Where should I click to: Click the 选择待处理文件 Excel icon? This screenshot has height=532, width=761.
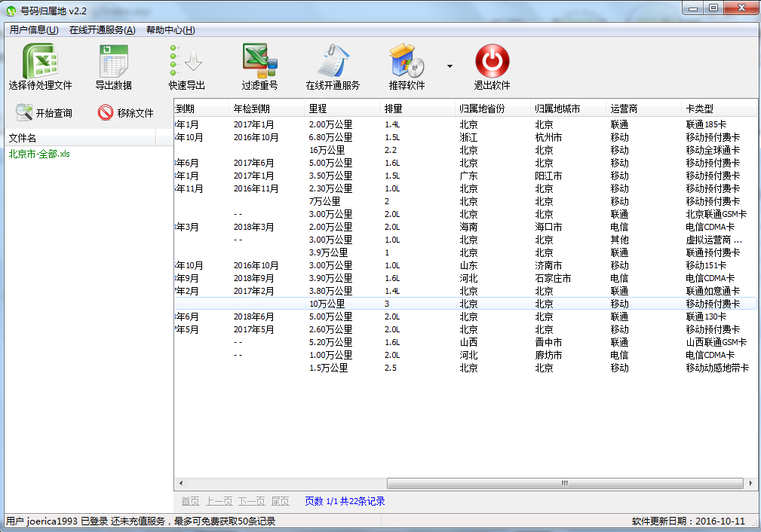tap(40, 61)
